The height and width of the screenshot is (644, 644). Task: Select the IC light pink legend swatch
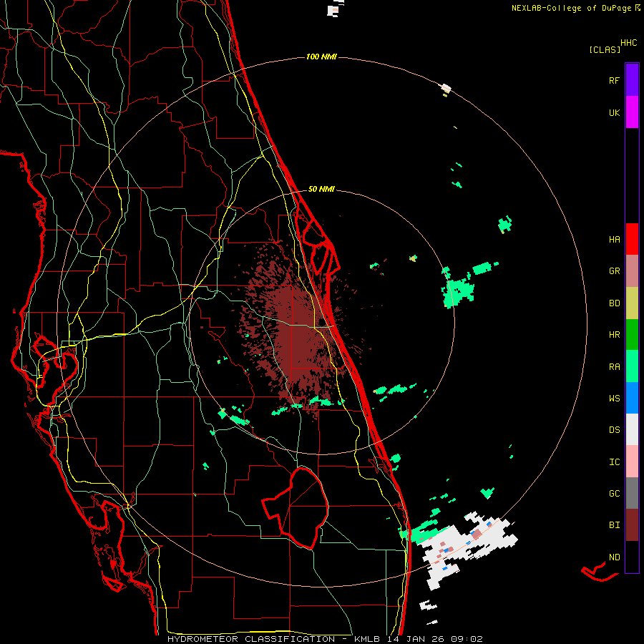632,462
